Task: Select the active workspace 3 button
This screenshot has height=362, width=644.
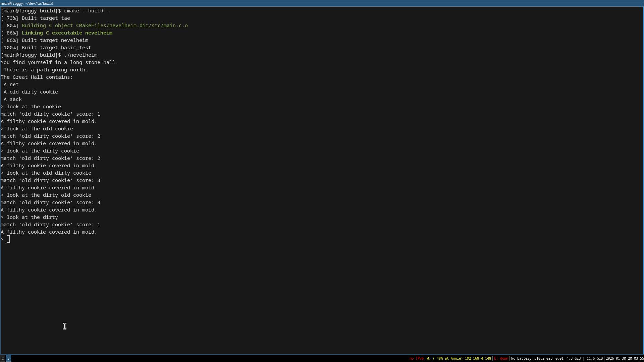Action: (8, 358)
